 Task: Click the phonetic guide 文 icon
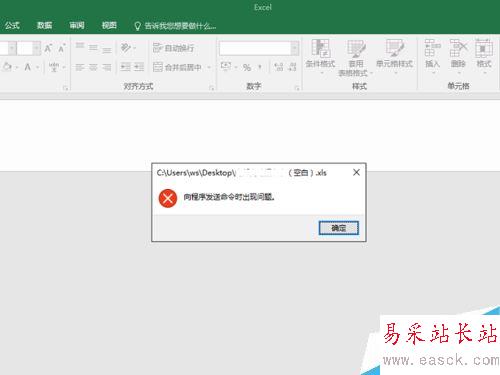pos(54,67)
